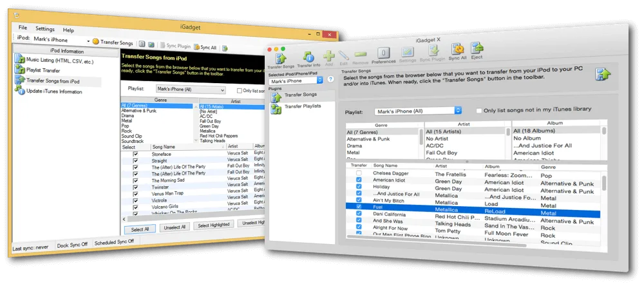This screenshot has height=284, width=644.
Task: Open Selected iPod/iPhone/iPad dropdown
Action: pos(296,80)
